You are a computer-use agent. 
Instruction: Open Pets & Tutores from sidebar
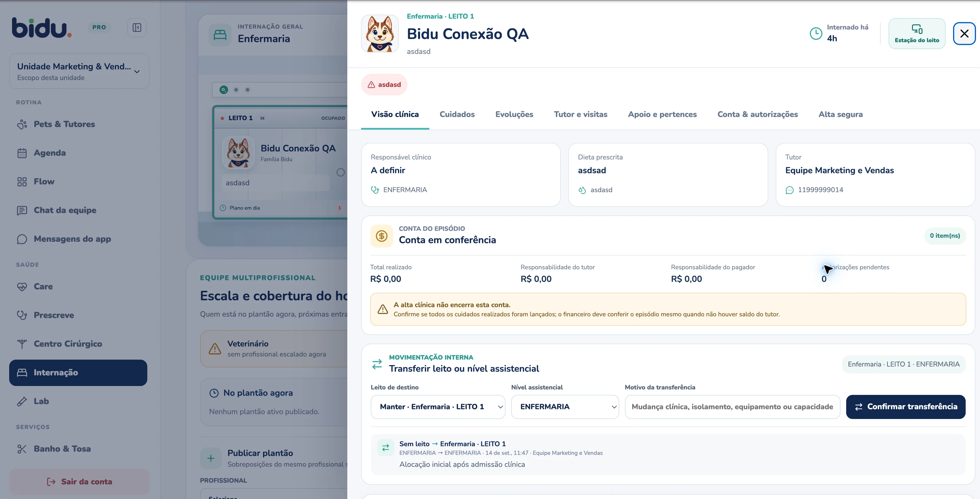78,124
